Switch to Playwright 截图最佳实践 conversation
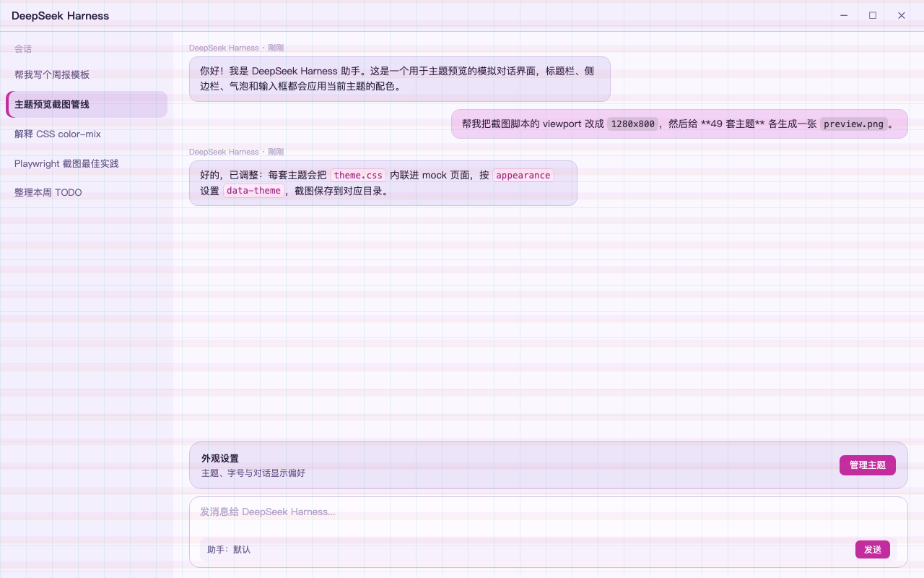The height and width of the screenshot is (578, 924). pos(87,163)
